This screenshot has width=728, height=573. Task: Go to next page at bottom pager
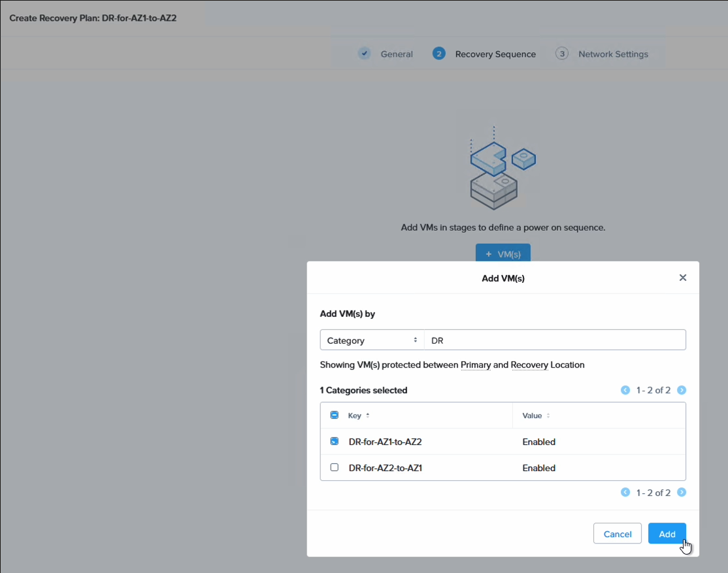682,492
